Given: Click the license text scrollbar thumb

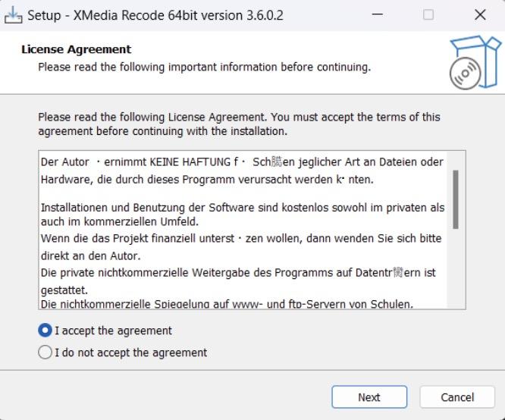Looking at the screenshot, I should [456, 199].
